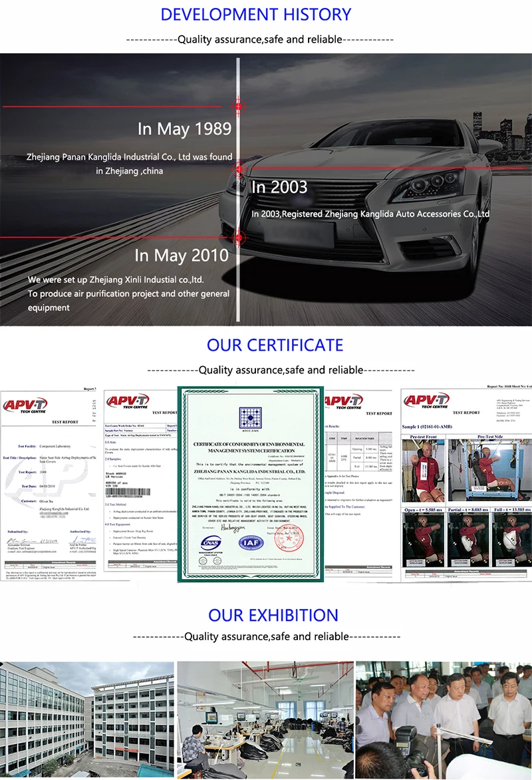
Task: Click the red timeline marker beside 2003
Action: click(x=239, y=168)
